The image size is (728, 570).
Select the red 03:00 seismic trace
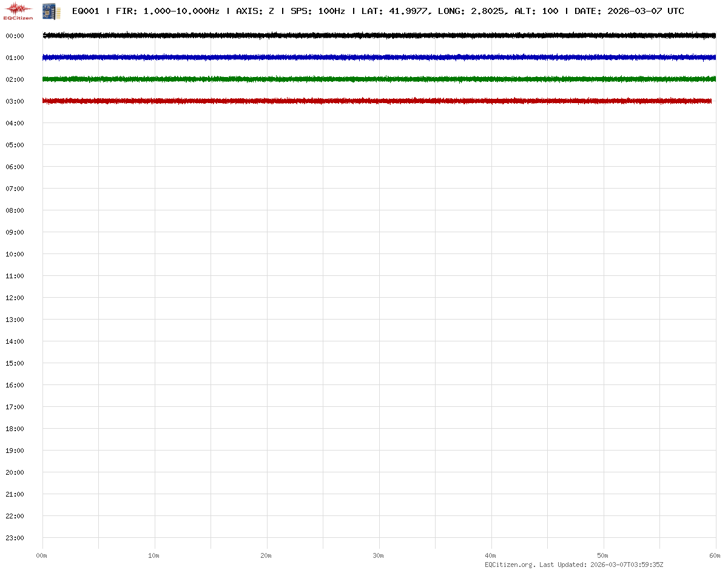tap(376, 101)
